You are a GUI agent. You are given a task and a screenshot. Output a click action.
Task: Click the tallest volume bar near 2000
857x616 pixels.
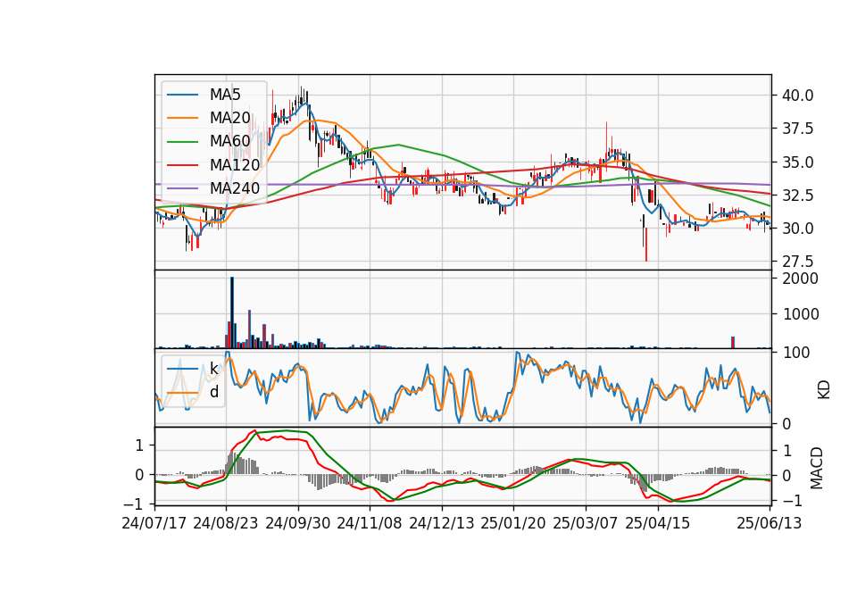point(232,312)
